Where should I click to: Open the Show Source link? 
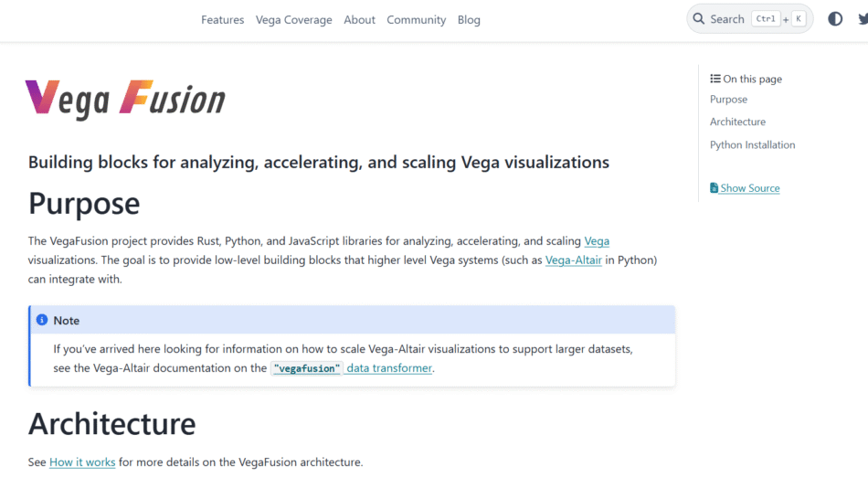pos(745,187)
